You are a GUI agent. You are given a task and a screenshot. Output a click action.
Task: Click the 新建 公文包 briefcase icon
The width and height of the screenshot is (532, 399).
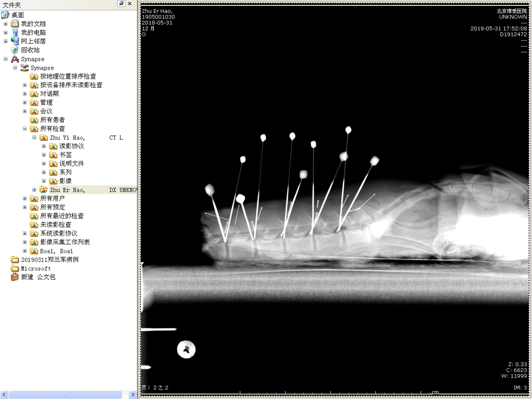[x=14, y=277]
